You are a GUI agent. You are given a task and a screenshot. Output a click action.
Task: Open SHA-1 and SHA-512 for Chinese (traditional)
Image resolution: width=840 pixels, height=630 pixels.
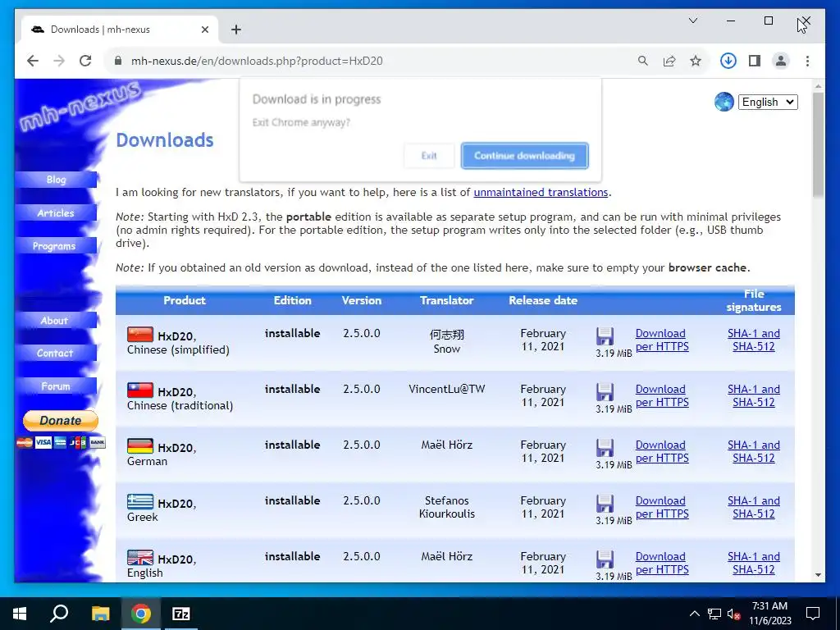click(754, 396)
